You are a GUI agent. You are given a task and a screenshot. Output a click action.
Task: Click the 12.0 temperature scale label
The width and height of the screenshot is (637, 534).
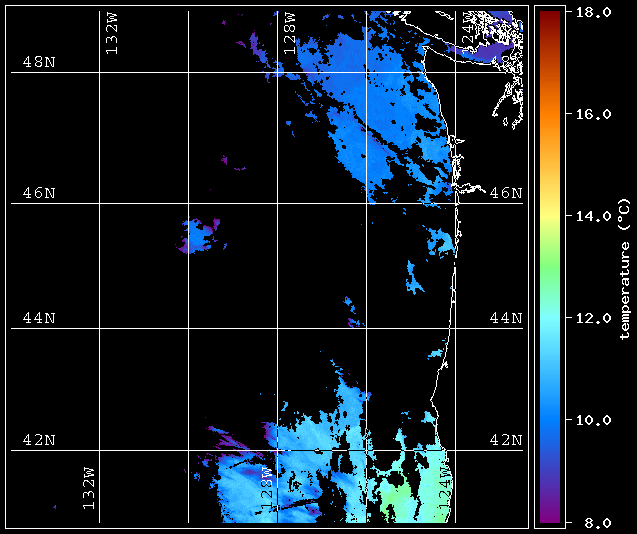click(590, 318)
